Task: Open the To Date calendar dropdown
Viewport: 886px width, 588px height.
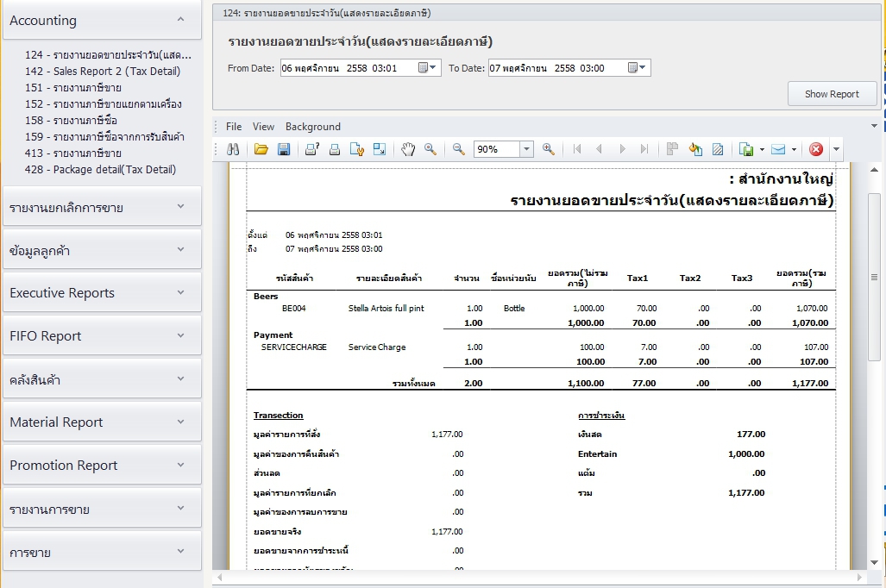Action: point(638,68)
